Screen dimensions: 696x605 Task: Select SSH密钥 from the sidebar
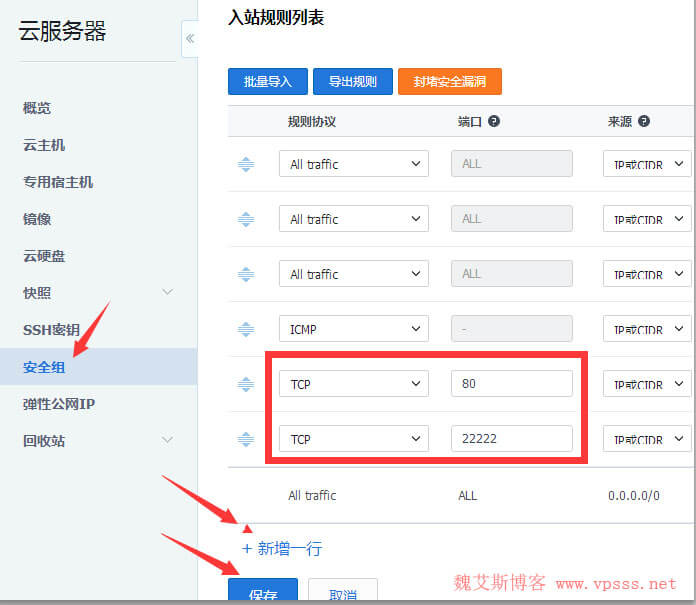[x=51, y=330]
